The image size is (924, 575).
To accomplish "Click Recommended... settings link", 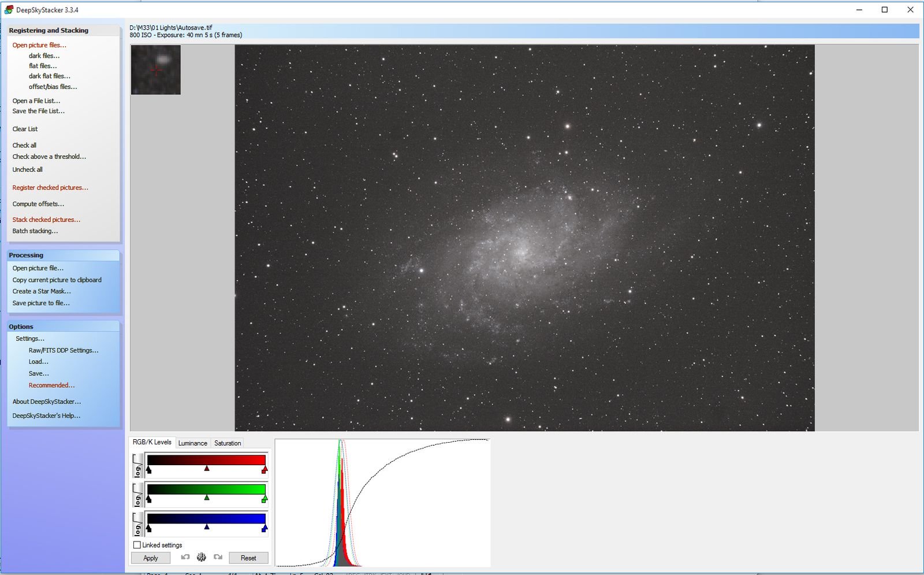I will click(x=51, y=385).
